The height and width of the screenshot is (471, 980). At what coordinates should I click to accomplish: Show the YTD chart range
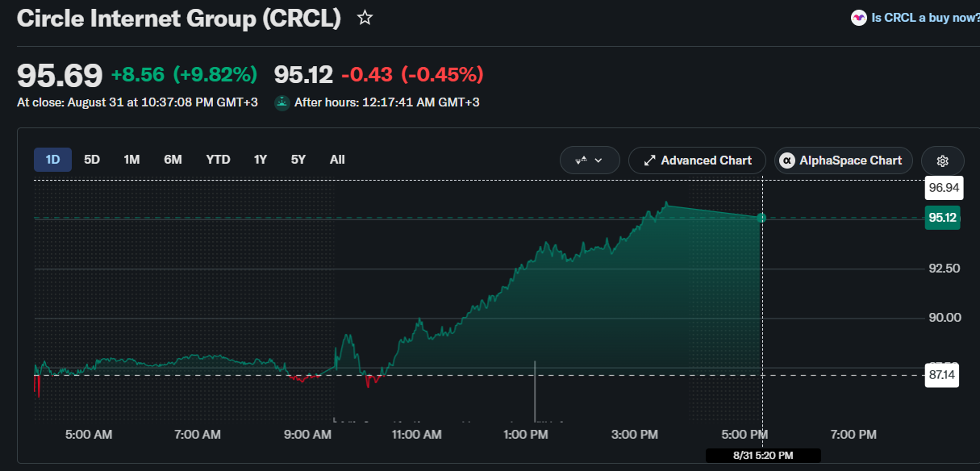(x=218, y=160)
